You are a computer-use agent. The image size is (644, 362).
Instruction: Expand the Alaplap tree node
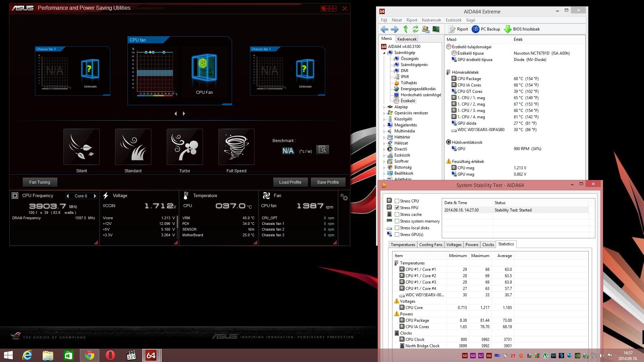point(384,107)
